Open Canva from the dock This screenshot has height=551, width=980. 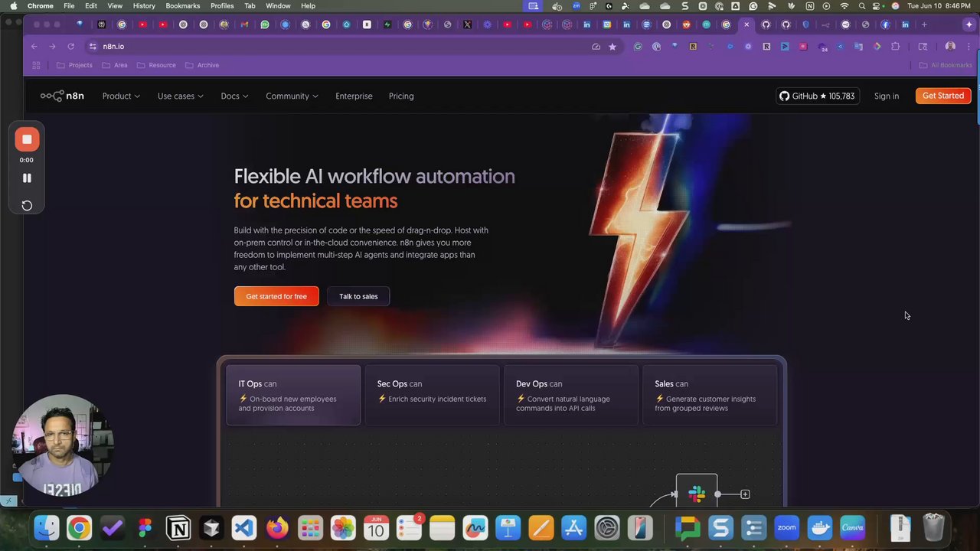(853, 527)
